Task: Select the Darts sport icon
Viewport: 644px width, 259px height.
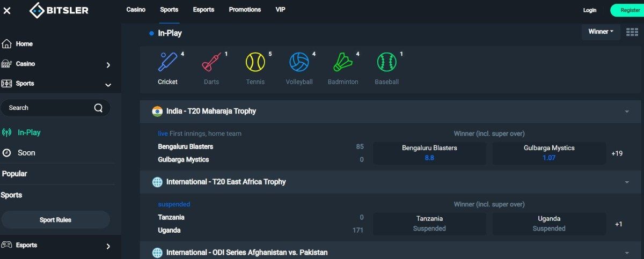Action: (x=211, y=62)
